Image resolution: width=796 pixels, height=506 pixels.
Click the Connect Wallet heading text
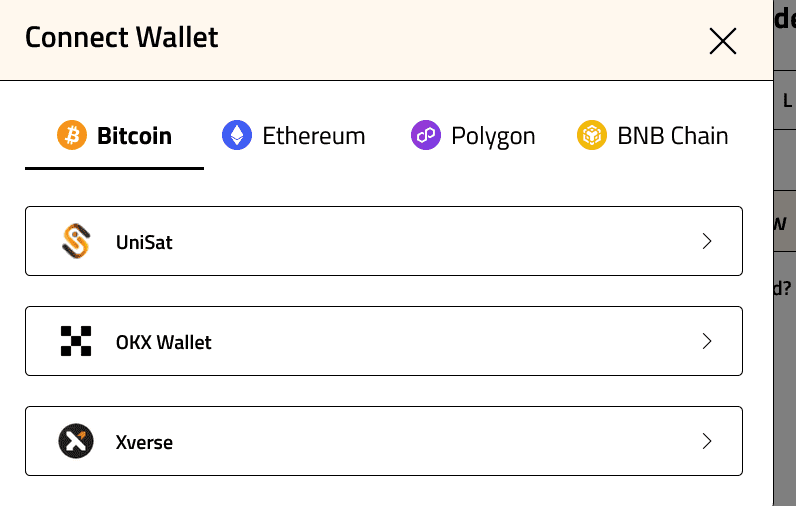coord(121,38)
